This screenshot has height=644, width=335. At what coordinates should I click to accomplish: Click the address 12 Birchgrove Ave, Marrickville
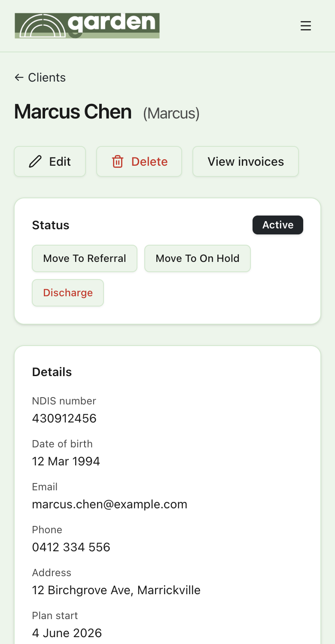coord(116,590)
